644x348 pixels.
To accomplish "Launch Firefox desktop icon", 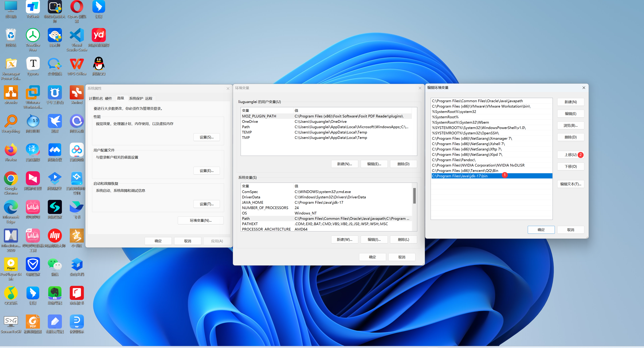I will (x=11, y=152).
